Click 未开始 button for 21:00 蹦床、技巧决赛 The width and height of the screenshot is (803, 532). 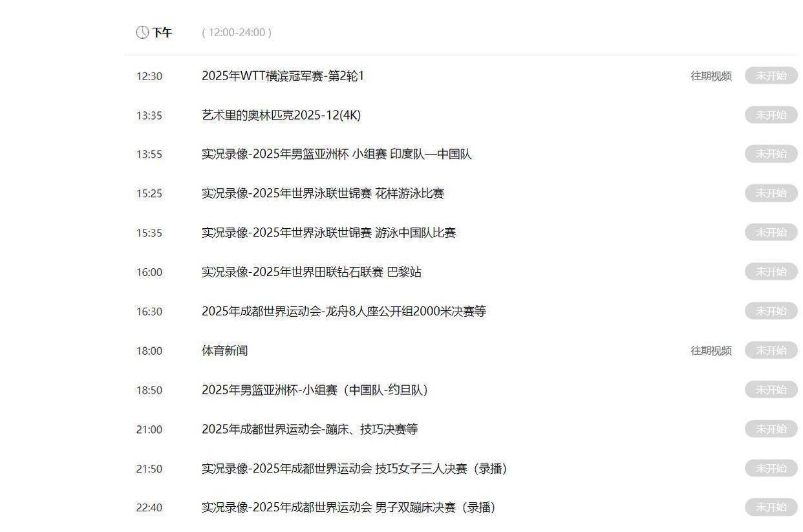tap(771, 429)
